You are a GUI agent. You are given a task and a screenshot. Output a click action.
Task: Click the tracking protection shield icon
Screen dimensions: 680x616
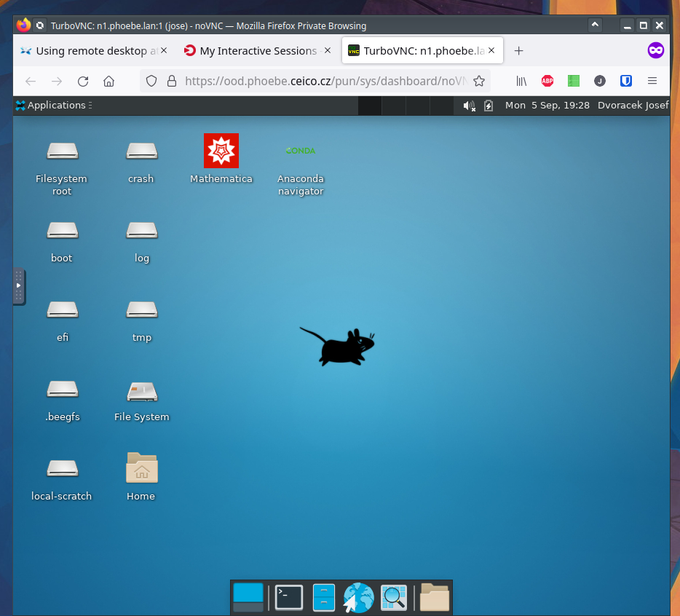pyautogui.click(x=151, y=81)
